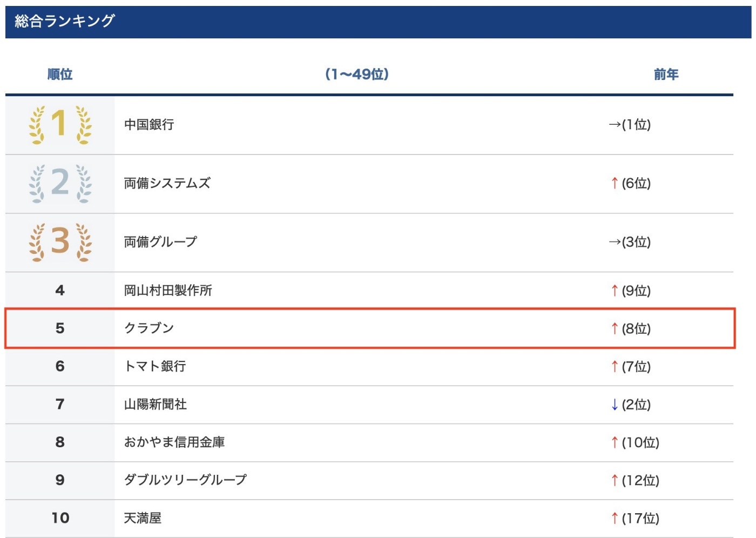Select the トマト銀行 entry
The image size is (756, 538).
(155, 366)
